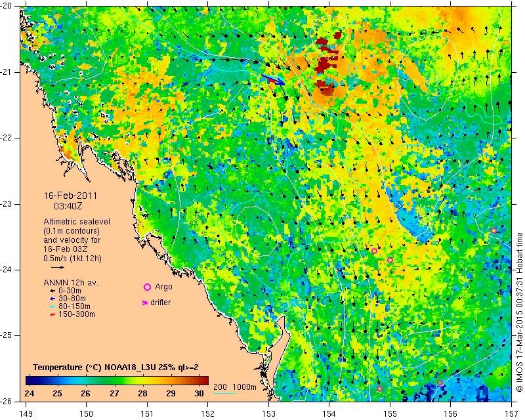Click the yellow 28°C section of colorbar

(143, 381)
